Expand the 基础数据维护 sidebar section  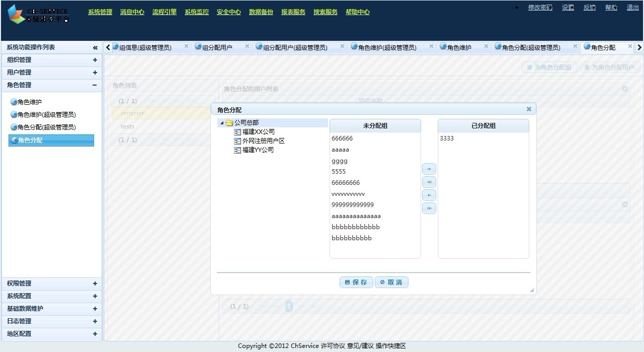(x=95, y=309)
